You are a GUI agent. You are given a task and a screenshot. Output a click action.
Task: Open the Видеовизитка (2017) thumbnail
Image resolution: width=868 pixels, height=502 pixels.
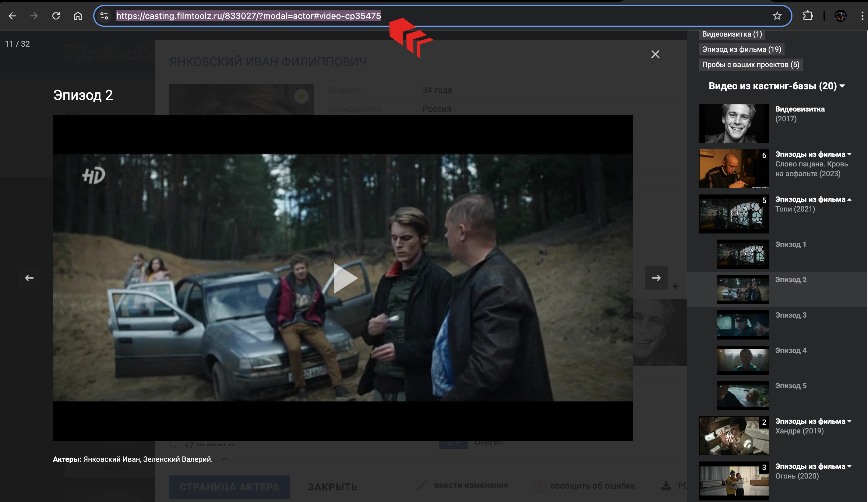point(734,124)
